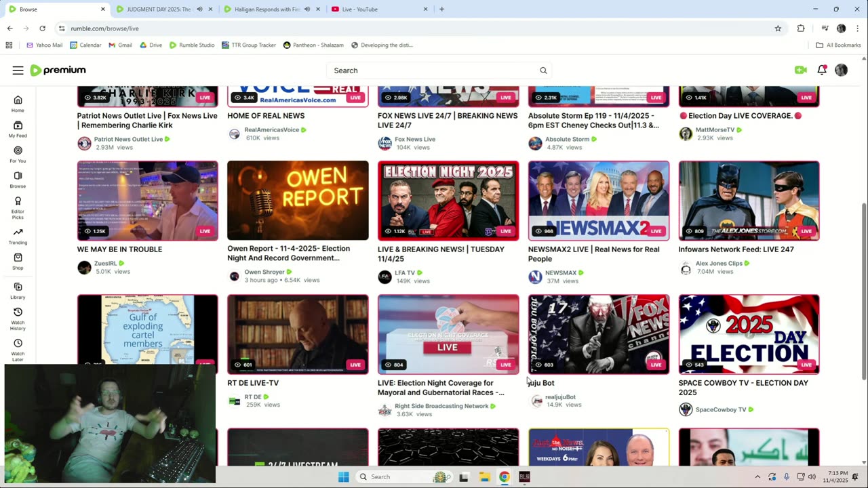Open the Chrome apps grid icon
868x488 pixels.
pyautogui.click(x=9, y=45)
